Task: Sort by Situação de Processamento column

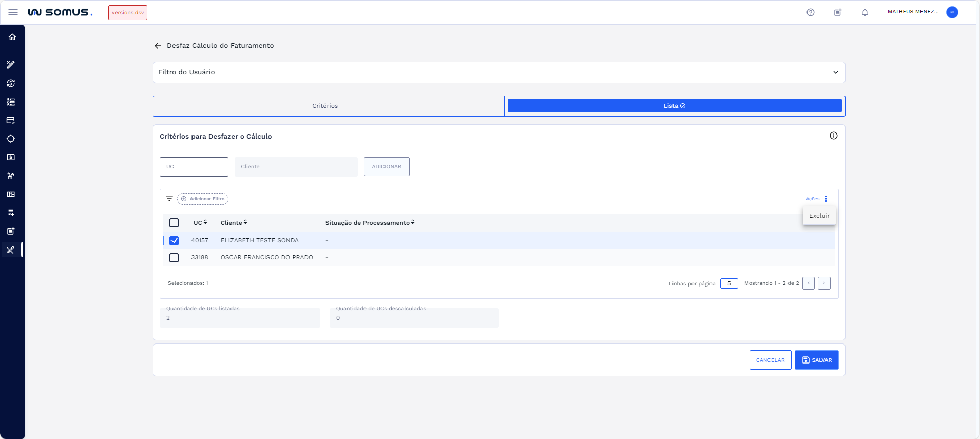Action: (x=412, y=223)
